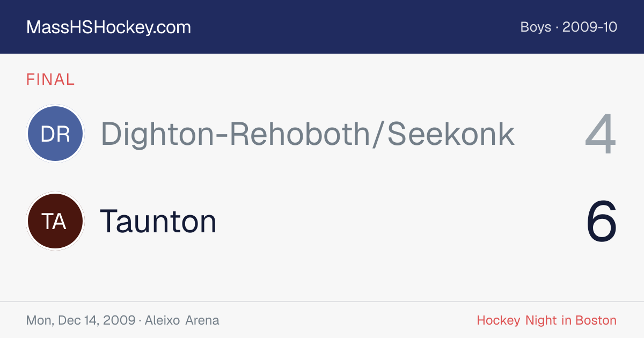Click the game date Mon, Dec 14, 2009
The height and width of the screenshot is (338, 644).
click(80, 321)
